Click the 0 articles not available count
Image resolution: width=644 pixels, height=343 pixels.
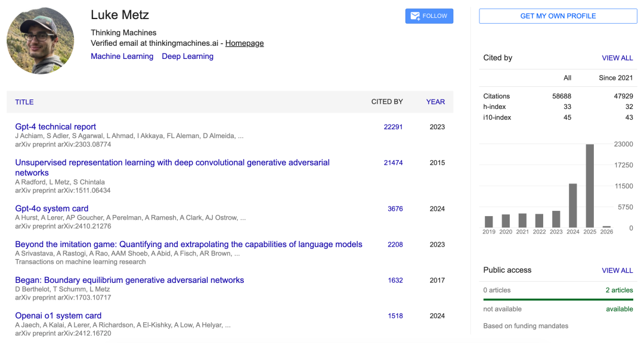tap(497, 290)
